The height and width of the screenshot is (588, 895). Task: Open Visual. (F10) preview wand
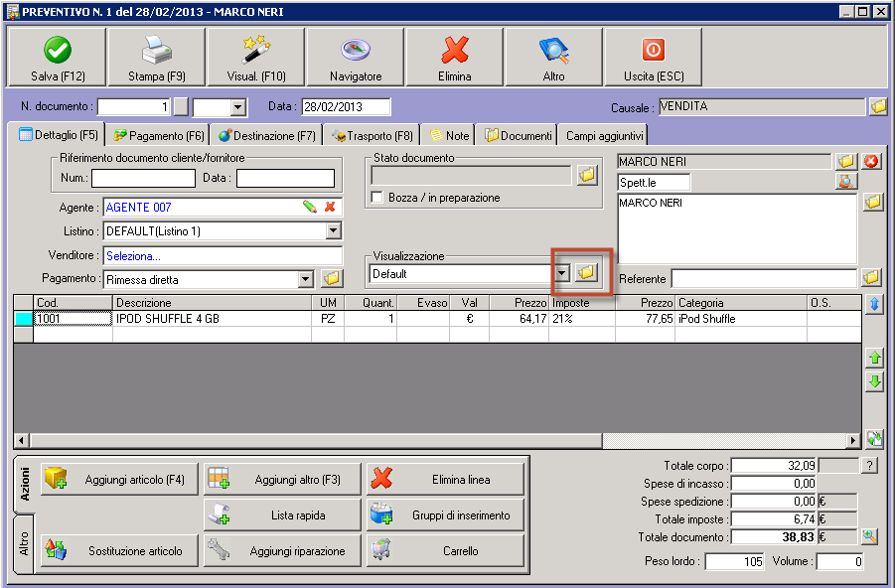(x=255, y=58)
